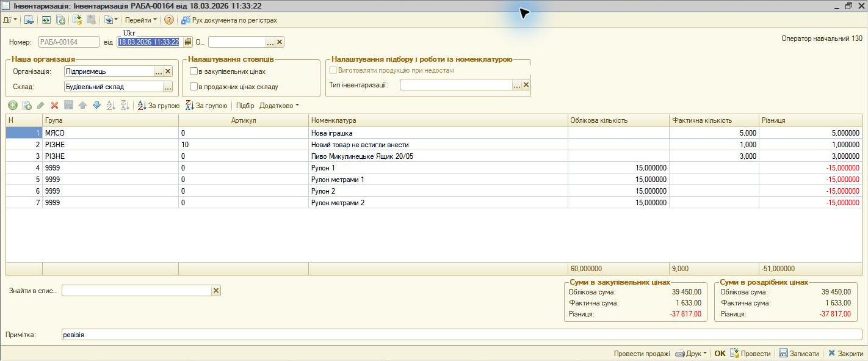Move row down with the blue down arrow
Screen dimensions: 868x361
point(96,106)
